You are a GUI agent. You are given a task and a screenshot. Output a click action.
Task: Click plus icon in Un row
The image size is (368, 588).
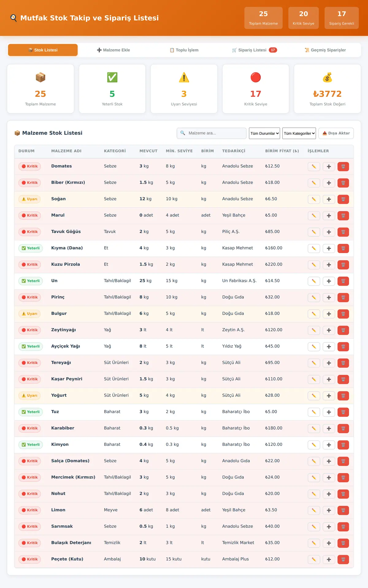[329, 281]
